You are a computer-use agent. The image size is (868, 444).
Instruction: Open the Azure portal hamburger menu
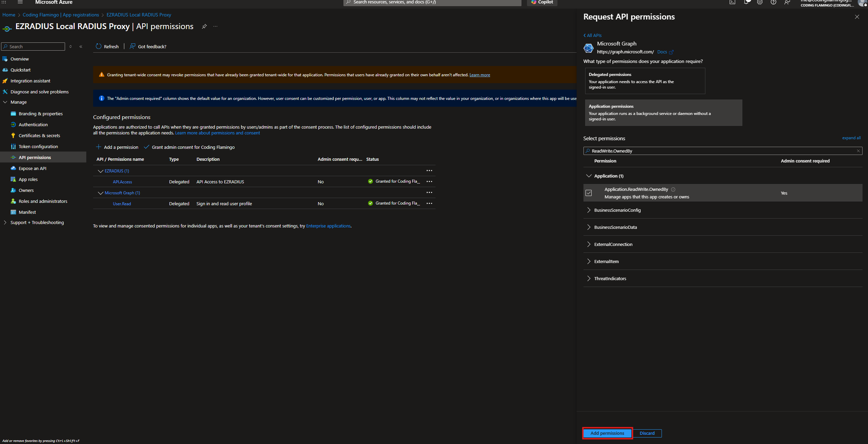coord(20,2)
